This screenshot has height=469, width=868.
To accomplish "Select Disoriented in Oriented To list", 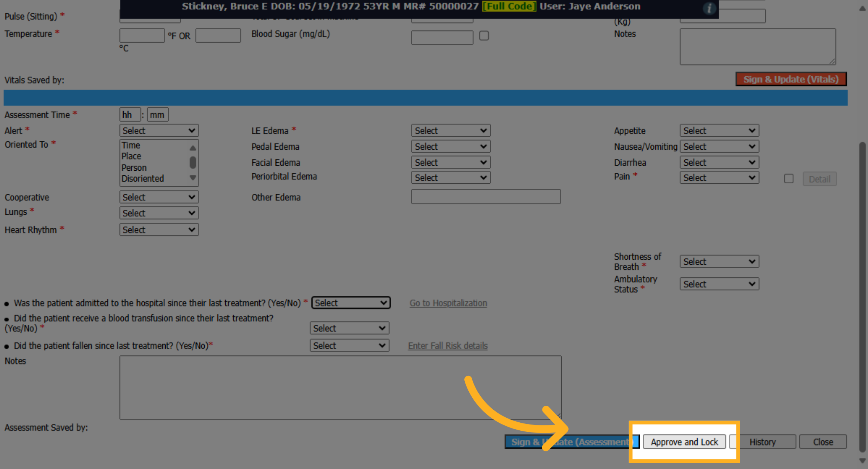I will pyautogui.click(x=142, y=179).
